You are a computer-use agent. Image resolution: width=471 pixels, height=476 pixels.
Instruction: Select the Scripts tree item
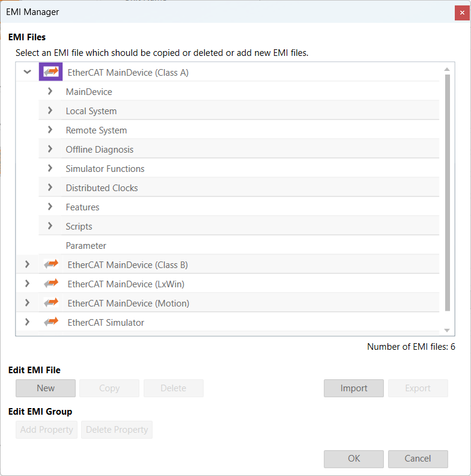pyautogui.click(x=79, y=226)
